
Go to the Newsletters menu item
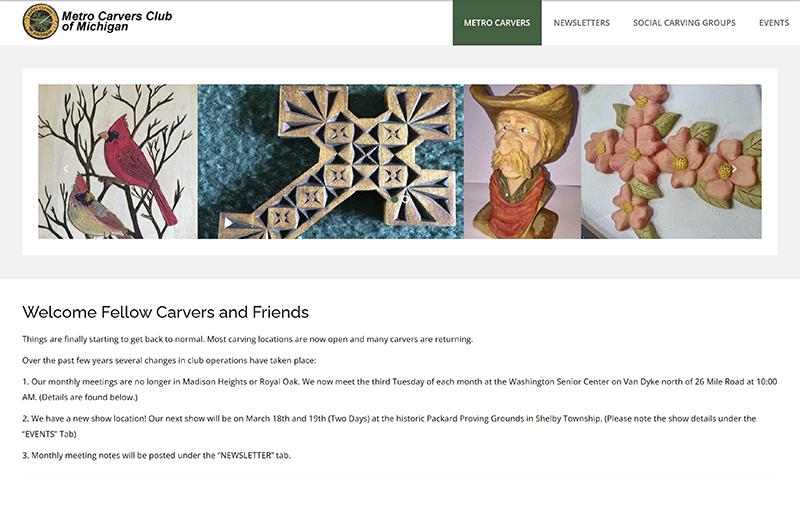click(x=581, y=22)
